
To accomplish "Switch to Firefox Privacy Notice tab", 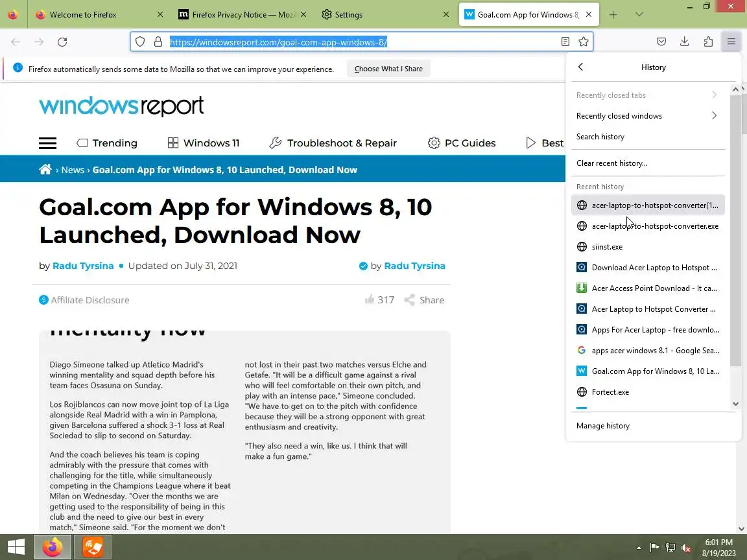I will [242, 15].
